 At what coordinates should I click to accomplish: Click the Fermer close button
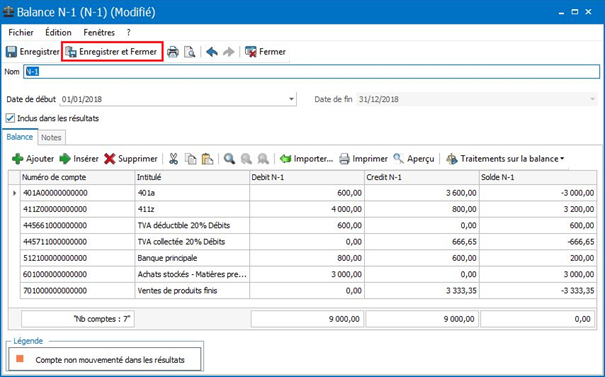pyautogui.click(x=265, y=52)
